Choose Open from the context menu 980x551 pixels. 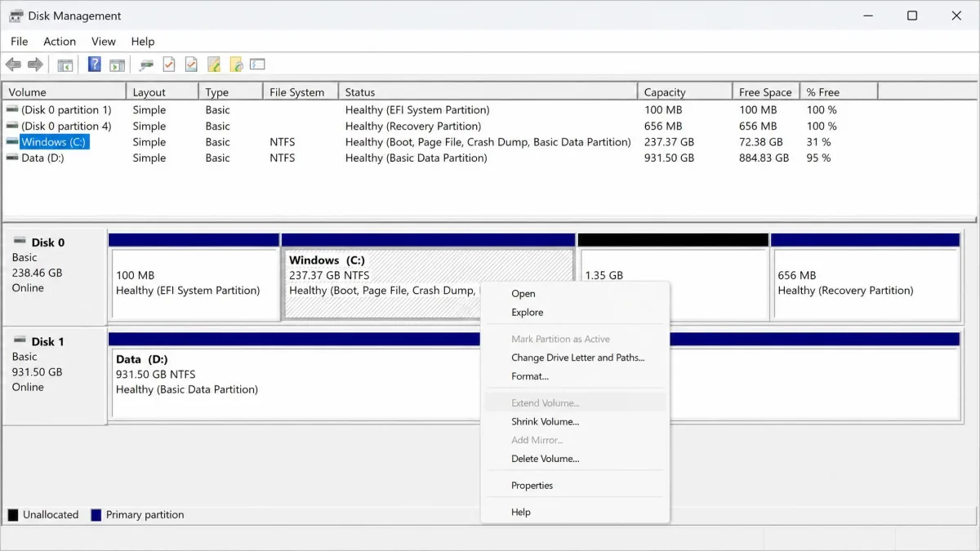(x=575, y=294)
